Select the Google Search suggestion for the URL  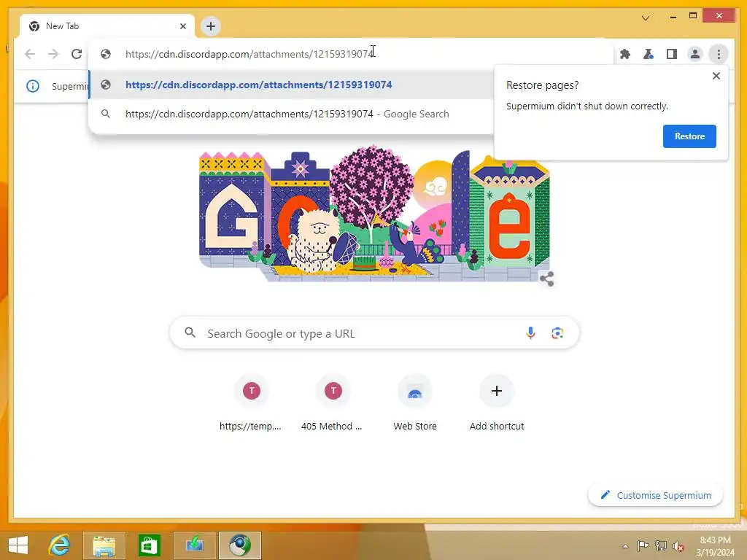coord(291,114)
